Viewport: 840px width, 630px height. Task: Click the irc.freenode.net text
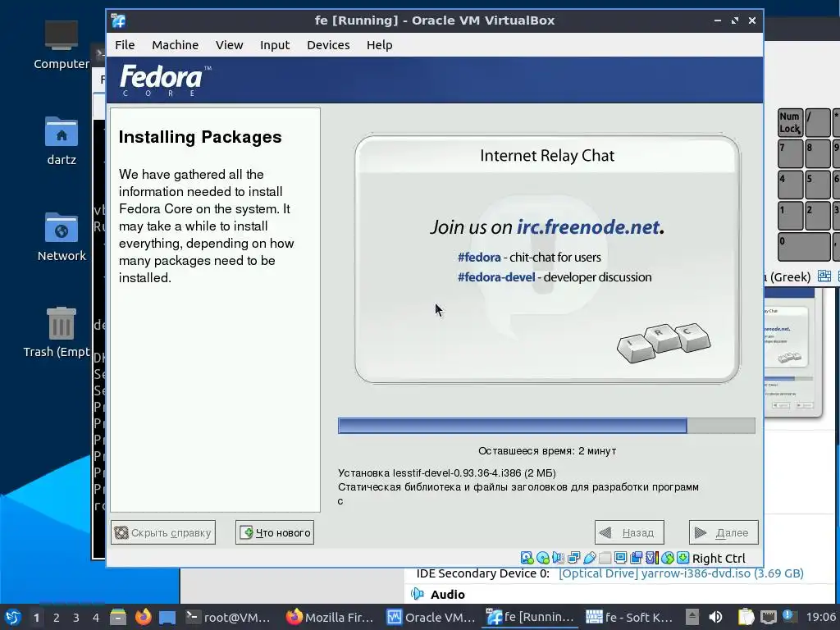click(x=587, y=226)
